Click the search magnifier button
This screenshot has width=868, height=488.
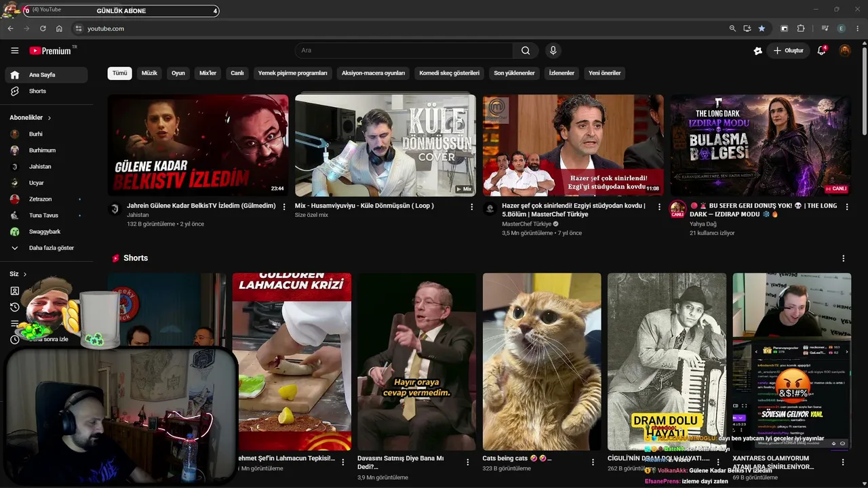pyautogui.click(x=526, y=51)
